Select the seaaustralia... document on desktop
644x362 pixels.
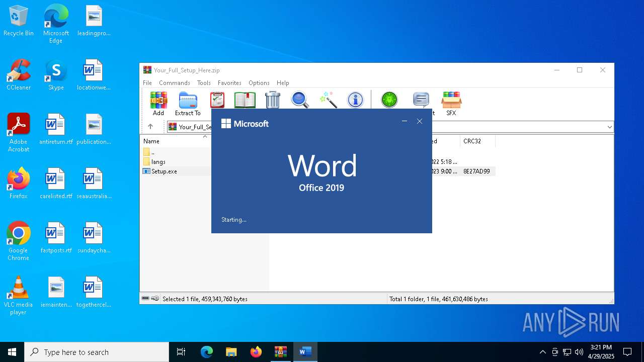point(94,184)
